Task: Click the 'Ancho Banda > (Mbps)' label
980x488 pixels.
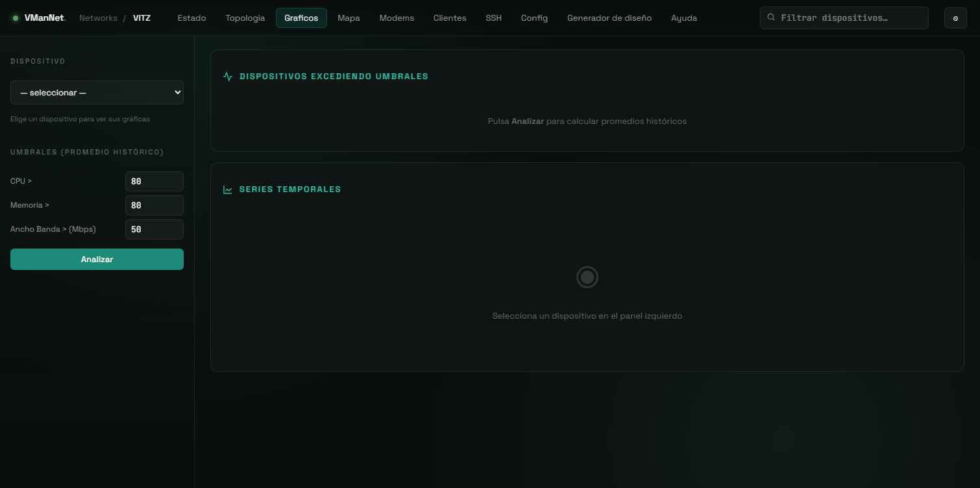Action: [53, 229]
